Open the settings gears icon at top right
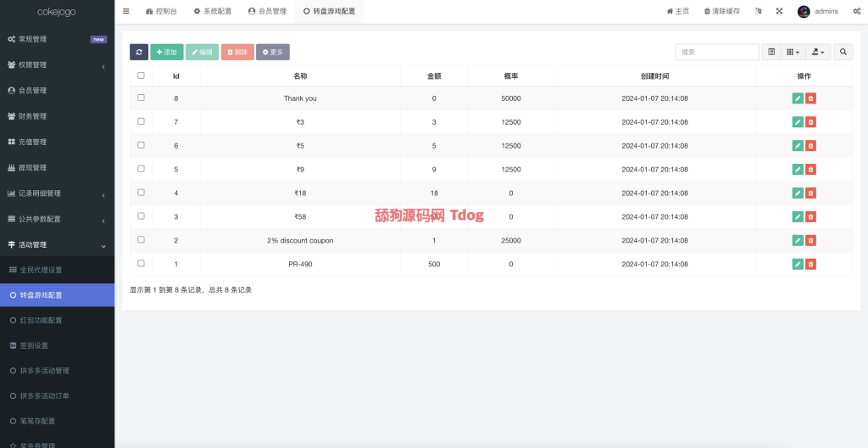 coord(854,11)
